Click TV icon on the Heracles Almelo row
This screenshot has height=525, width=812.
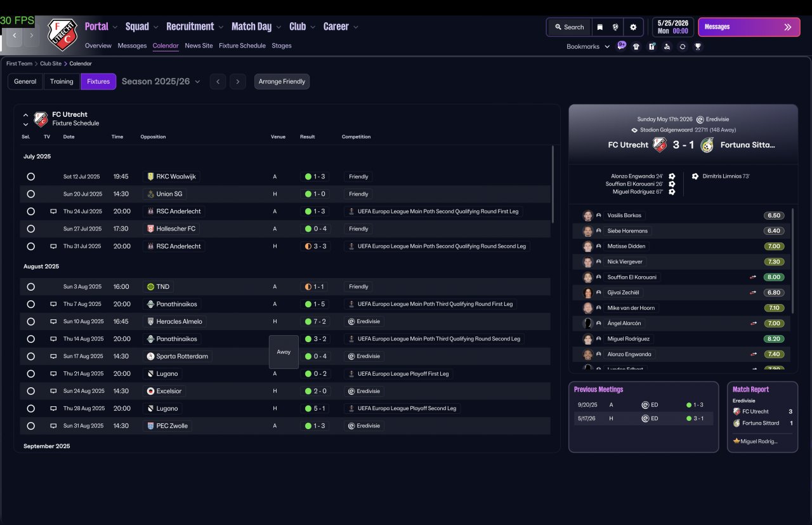tap(53, 322)
